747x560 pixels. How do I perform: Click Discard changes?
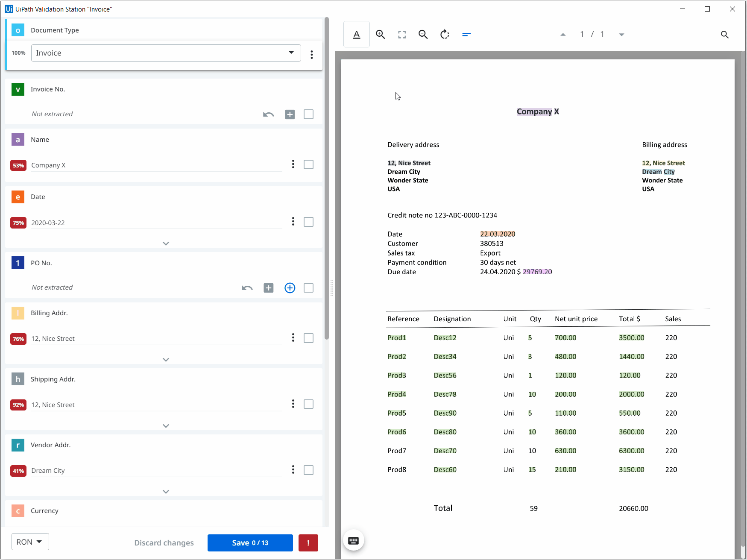(x=164, y=542)
